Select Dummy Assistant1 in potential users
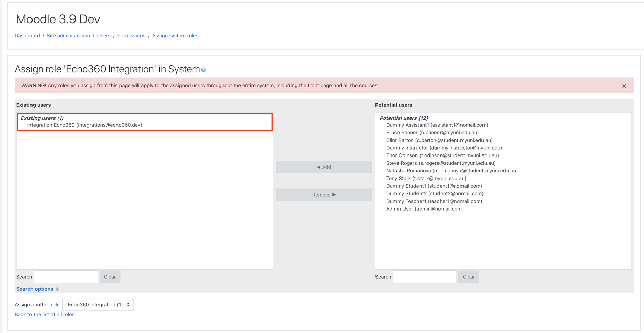 [x=437, y=125]
